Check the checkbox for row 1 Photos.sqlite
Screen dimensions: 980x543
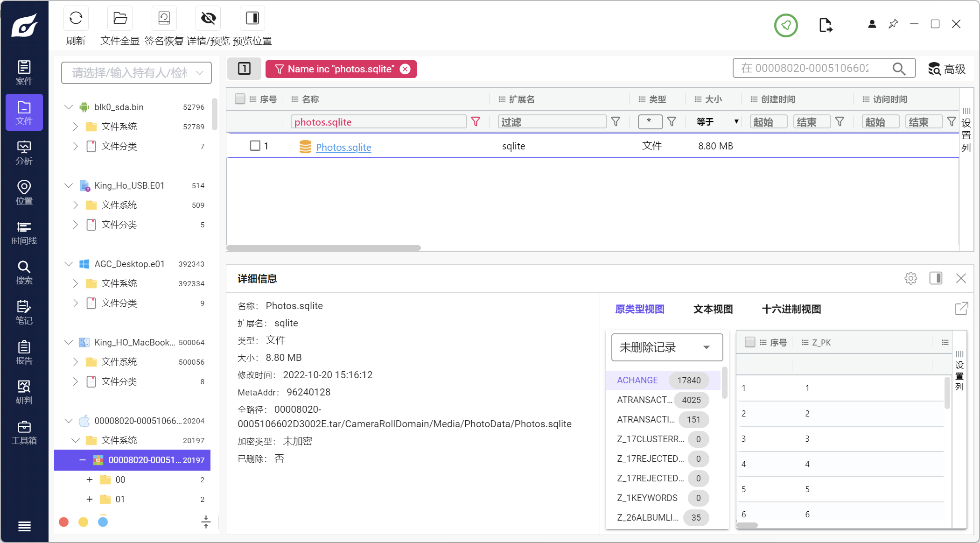(x=255, y=146)
